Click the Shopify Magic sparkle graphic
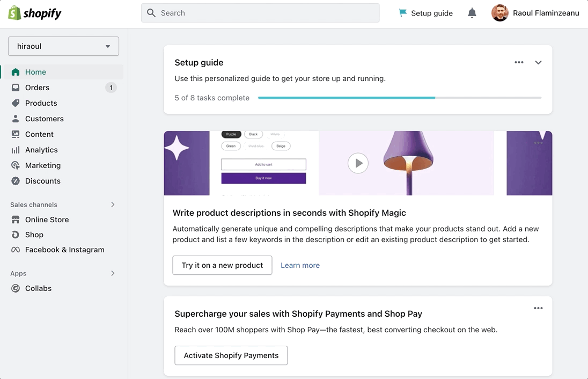The width and height of the screenshot is (588, 379). tap(177, 148)
